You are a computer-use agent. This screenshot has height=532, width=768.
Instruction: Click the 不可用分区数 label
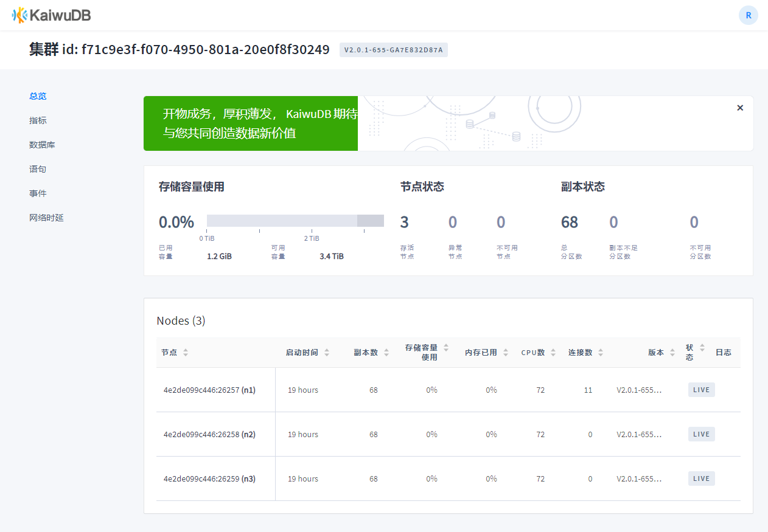point(700,252)
